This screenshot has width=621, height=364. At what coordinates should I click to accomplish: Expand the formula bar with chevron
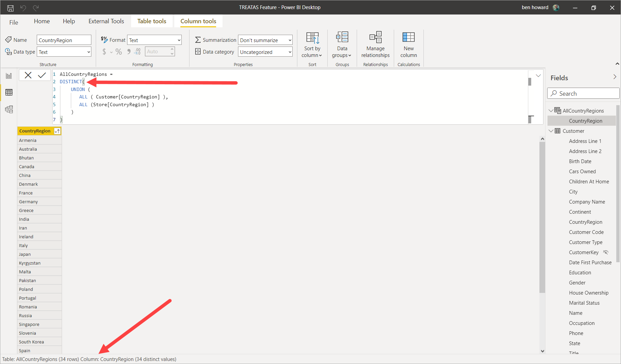coord(538,75)
